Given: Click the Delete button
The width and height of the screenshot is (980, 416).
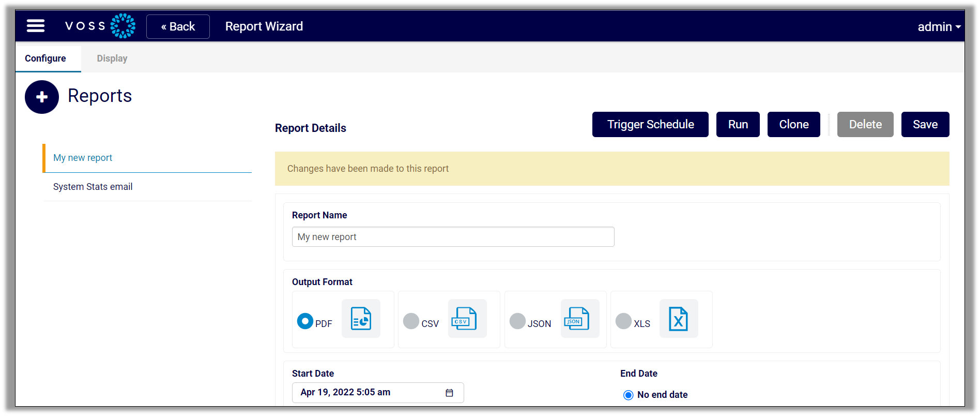Looking at the screenshot, I should tap(865, 124).
